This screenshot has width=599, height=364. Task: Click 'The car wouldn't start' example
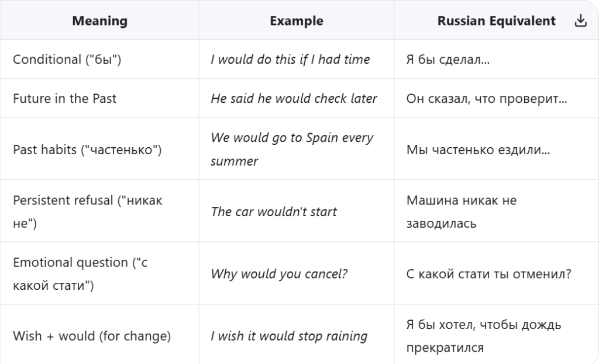pos(274,212)
